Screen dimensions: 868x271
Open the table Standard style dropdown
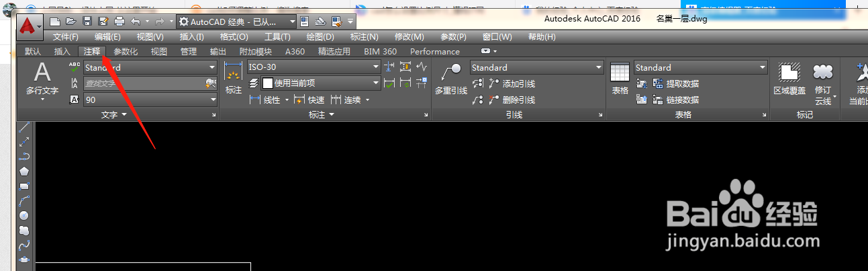[x=701, y=67]
